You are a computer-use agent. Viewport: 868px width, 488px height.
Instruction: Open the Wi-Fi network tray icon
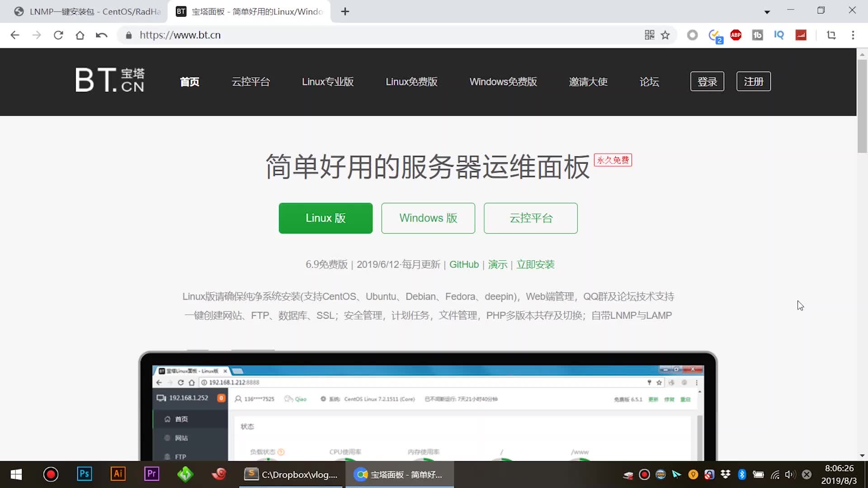775,474
